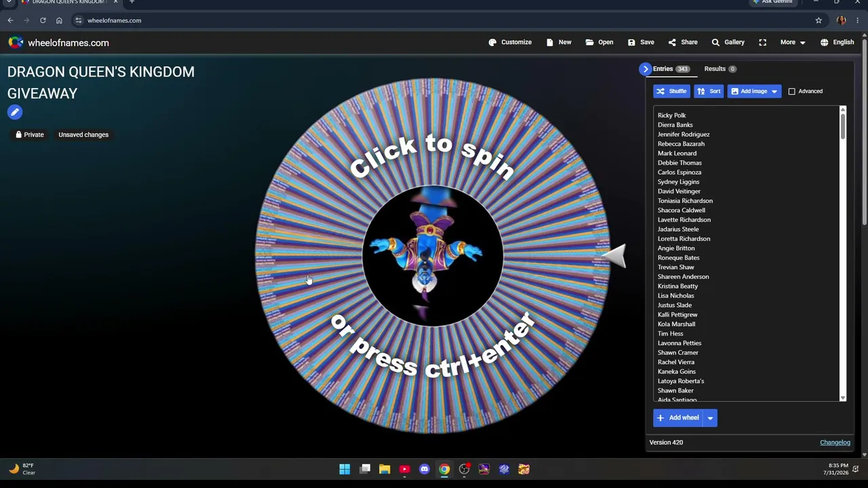Open a saved wheel

599,42
